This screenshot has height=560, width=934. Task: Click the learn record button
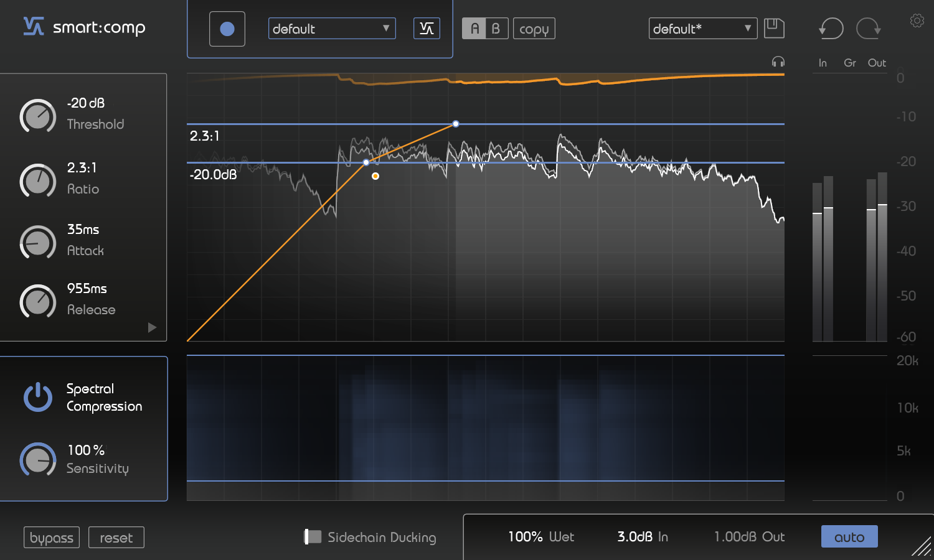227,29
